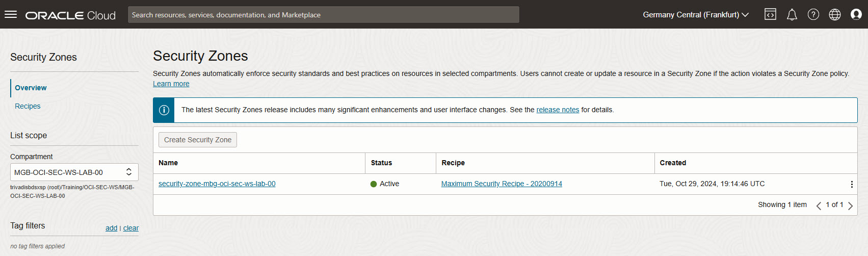Click the Active status text

(389, 184)
